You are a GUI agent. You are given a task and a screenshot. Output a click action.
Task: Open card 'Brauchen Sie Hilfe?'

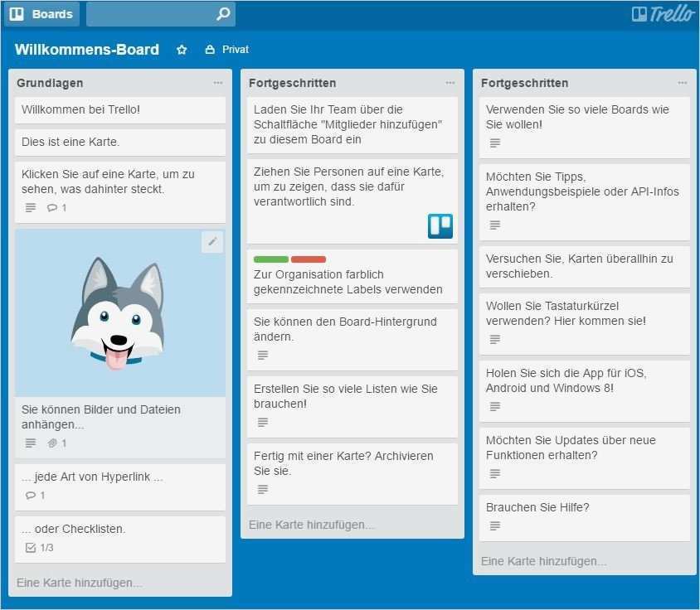click(585, 518)
